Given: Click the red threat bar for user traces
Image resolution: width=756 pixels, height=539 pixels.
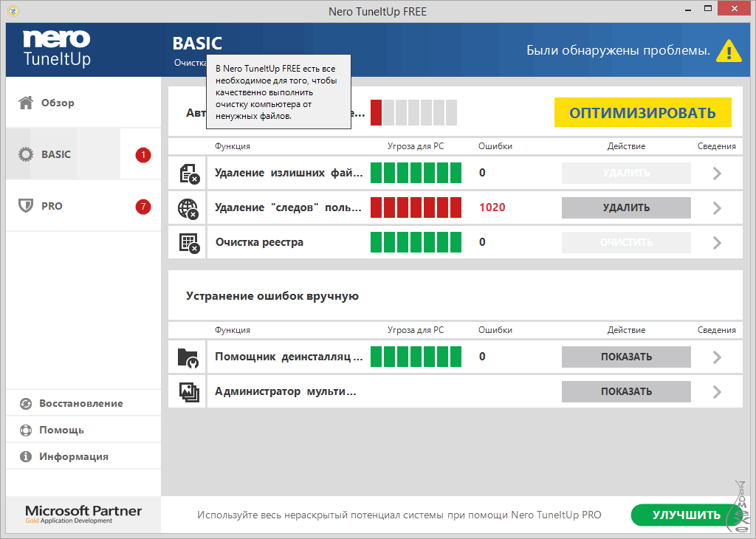Looking at the screenshot, I should tap(416, 207).
